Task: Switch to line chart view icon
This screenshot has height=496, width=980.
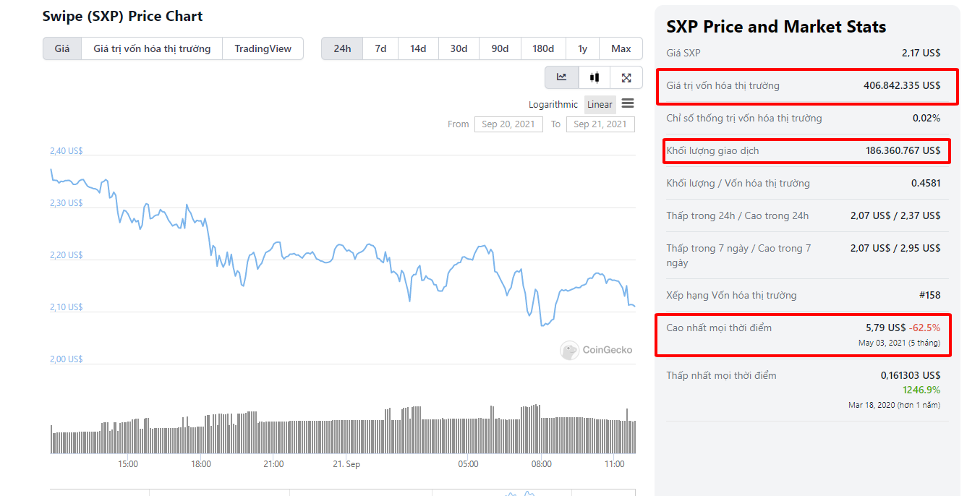Action: click(561, 77)
